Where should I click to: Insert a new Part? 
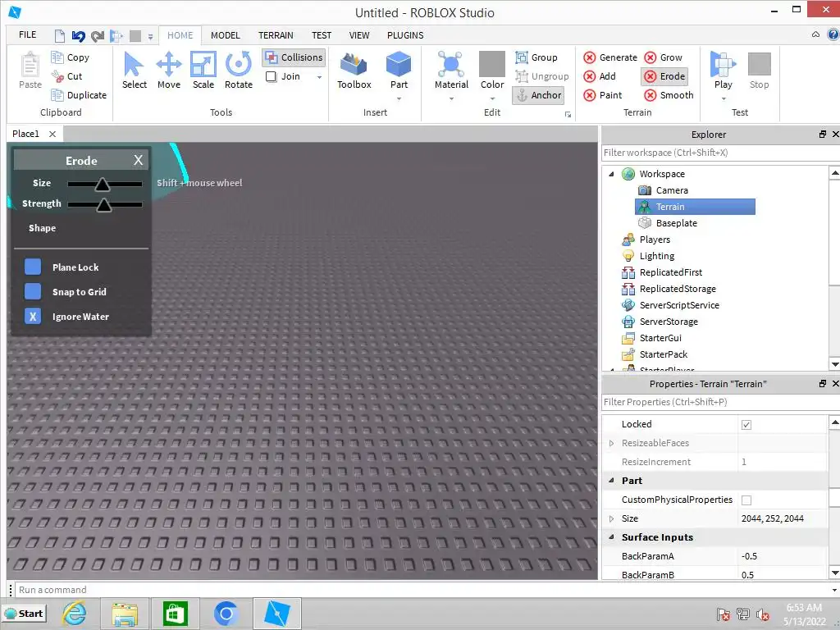pos(399,71)
